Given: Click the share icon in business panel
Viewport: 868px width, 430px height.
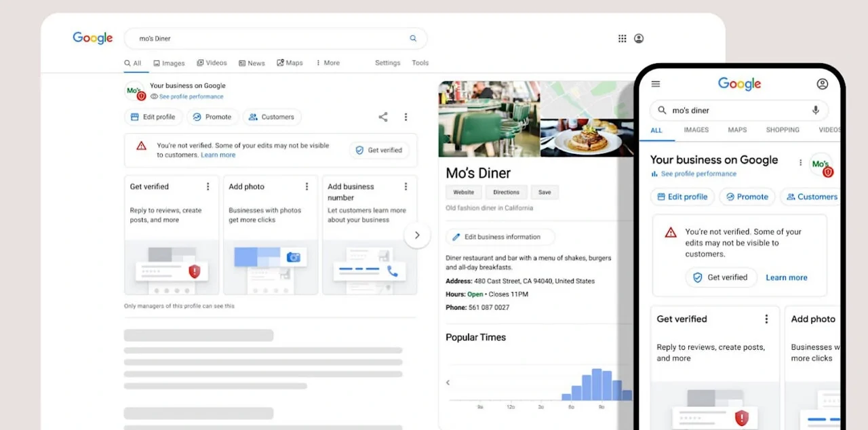Looking at the screenshot, I should click(x=383, y=117).
